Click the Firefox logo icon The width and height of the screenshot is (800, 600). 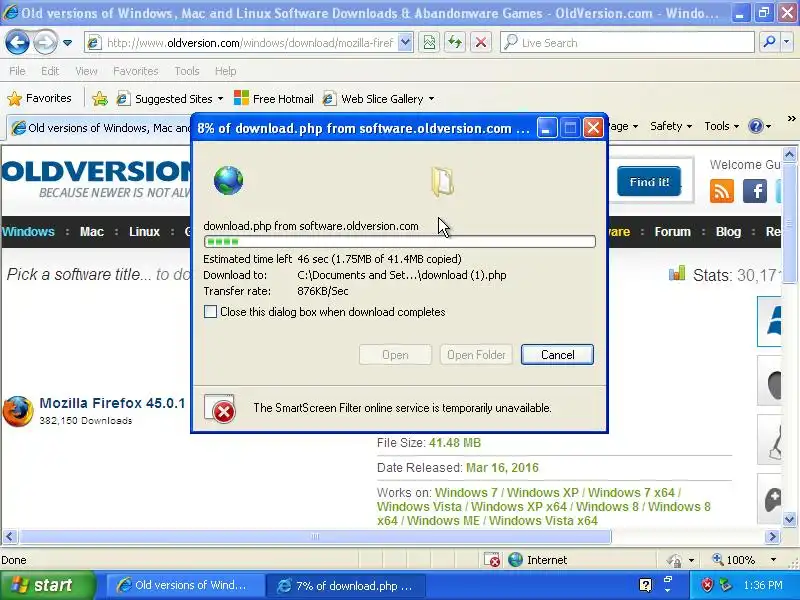[18, 411]
